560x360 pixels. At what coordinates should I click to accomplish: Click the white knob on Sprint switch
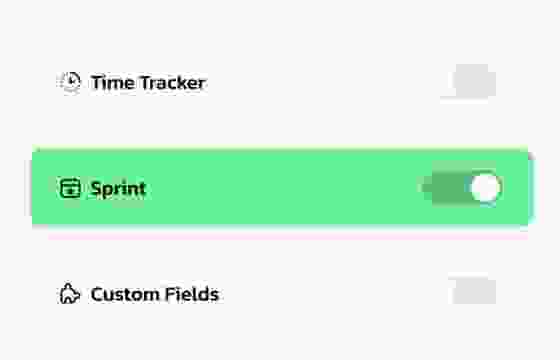[485, 188]
